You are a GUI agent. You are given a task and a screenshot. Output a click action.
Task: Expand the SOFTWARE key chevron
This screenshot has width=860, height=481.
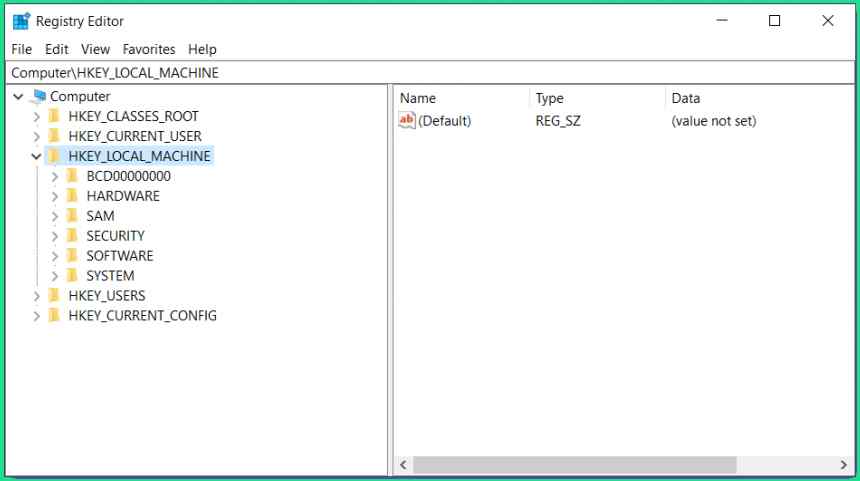pos(54,256)
